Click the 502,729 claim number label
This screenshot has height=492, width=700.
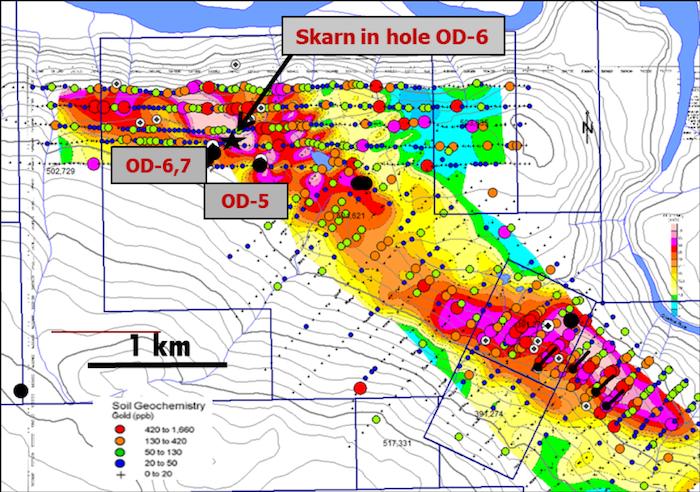(x=60, y=172)
